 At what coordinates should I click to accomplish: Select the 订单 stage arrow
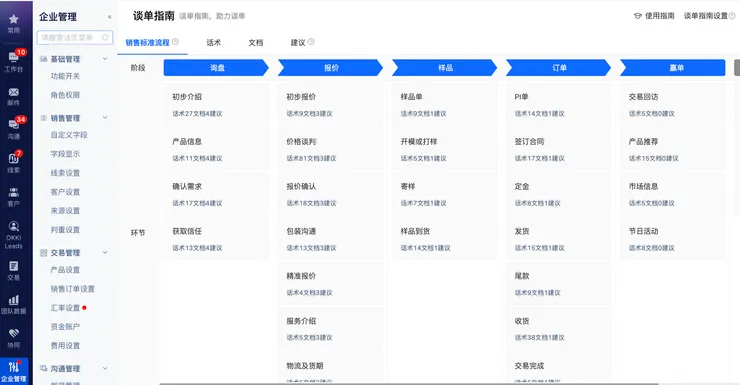point(559,67)
